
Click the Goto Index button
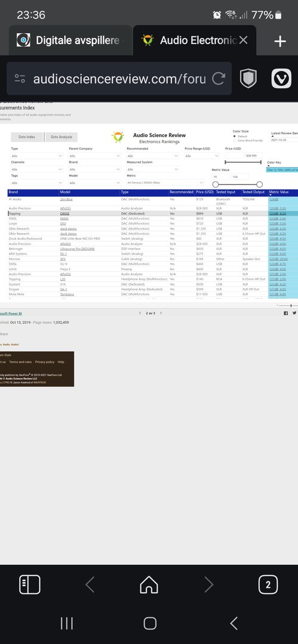[27, 137]
